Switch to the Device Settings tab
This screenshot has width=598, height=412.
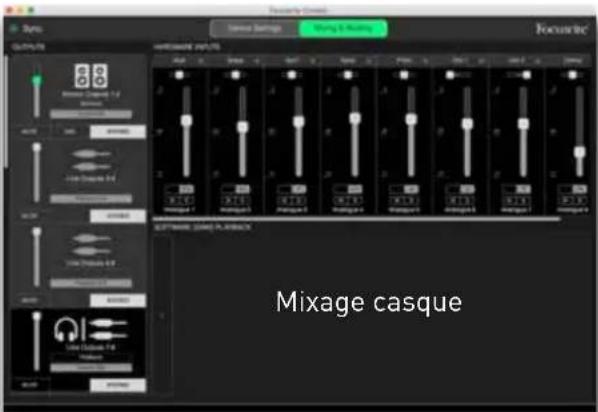[x=254, y=29]
